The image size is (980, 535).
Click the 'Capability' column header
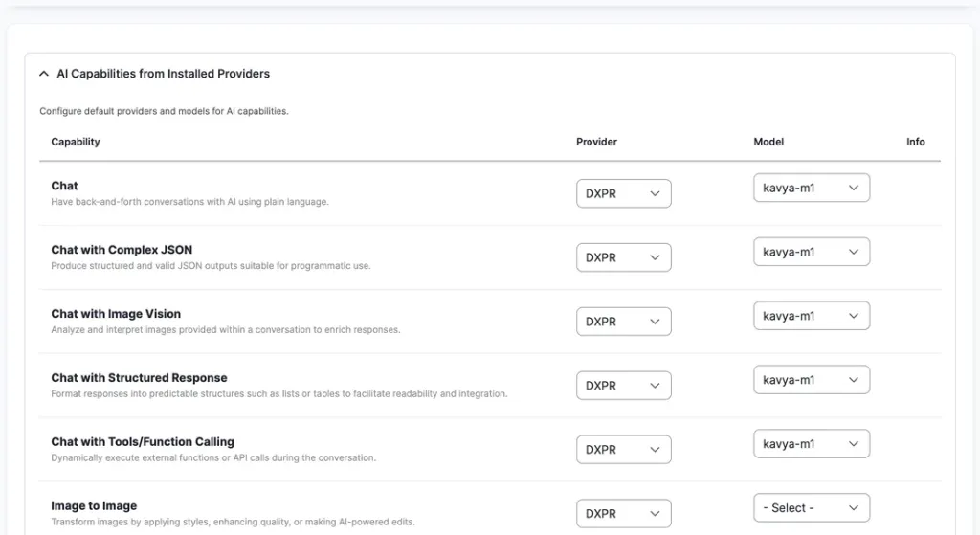pos(76,142)
